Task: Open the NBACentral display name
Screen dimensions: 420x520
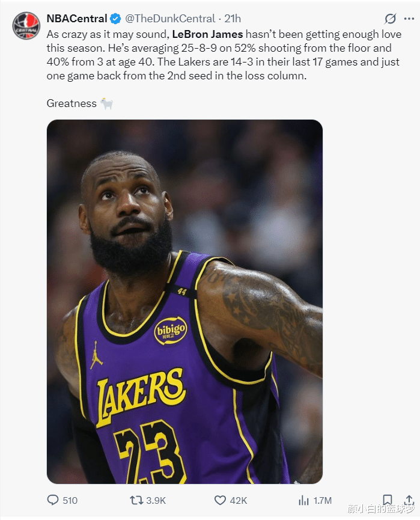Action: click(77, 19)
